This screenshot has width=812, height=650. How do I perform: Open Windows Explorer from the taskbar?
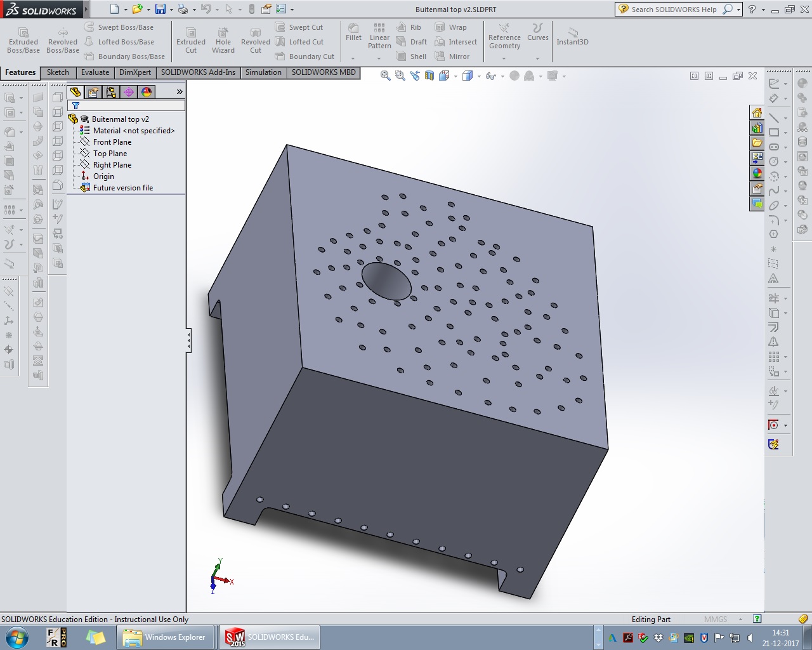pyautogui.click(x=164, y=637)
